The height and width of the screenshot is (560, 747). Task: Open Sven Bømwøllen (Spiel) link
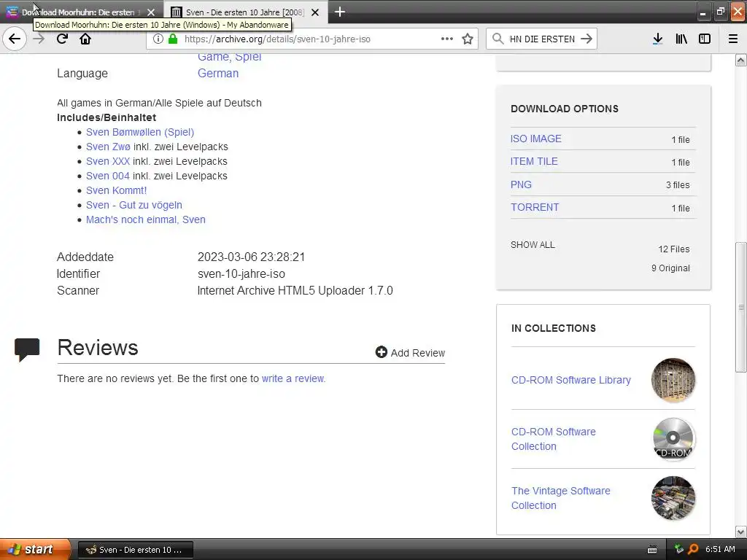pyautogui.click(x=140, y=132)
